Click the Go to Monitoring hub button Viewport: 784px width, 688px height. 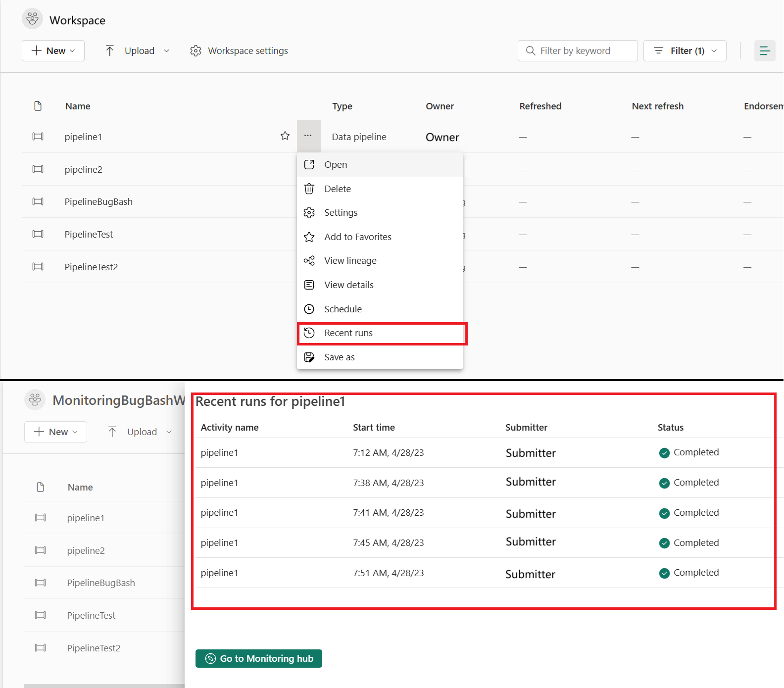[x=259, y=659]
